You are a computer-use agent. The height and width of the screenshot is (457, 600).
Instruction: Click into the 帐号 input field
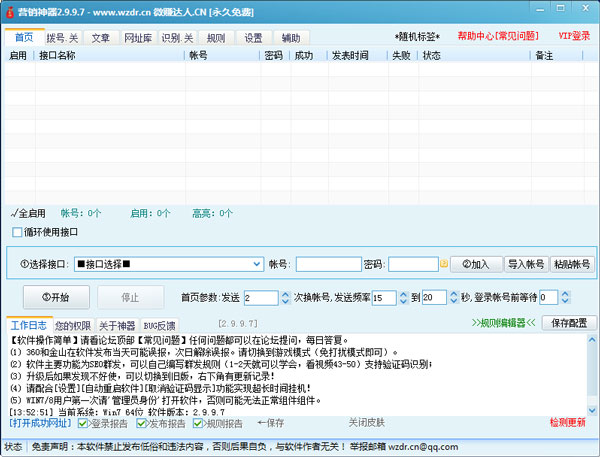(x=327, y=264)
